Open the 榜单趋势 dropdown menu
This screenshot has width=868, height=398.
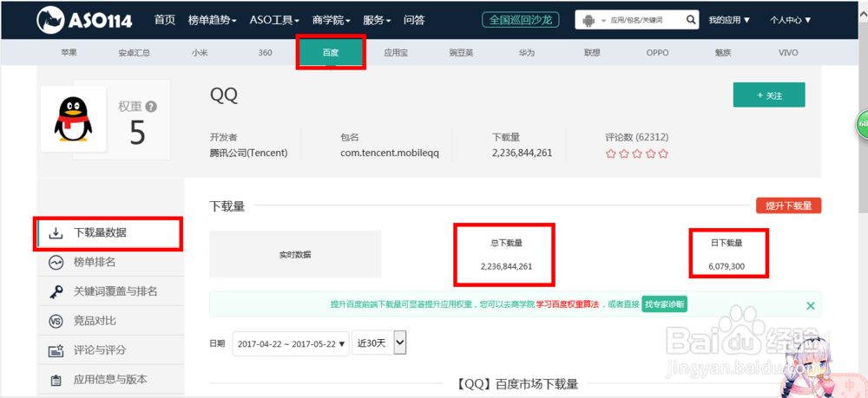tap(213, 21)
